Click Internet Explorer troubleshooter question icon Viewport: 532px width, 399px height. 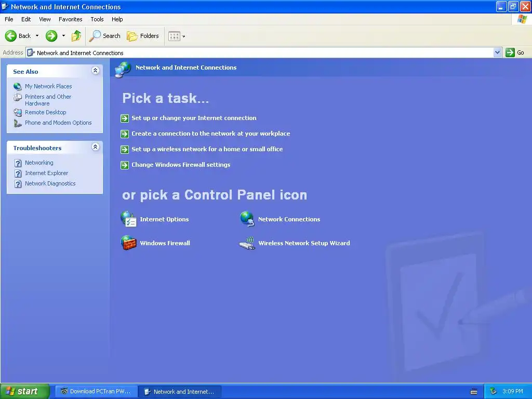18,174
